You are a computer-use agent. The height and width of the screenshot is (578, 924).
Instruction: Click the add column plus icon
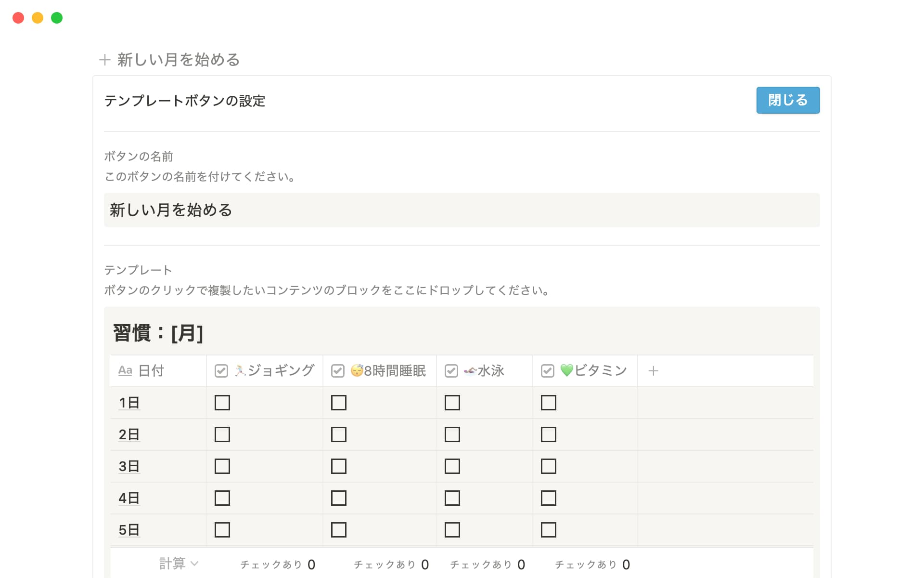tap(653, 371)
